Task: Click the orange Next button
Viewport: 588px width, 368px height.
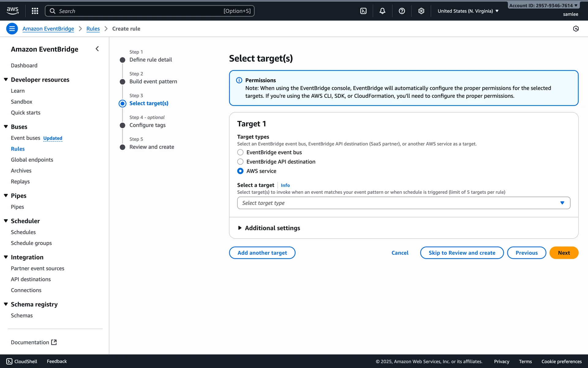Action: tap(563, 253)
